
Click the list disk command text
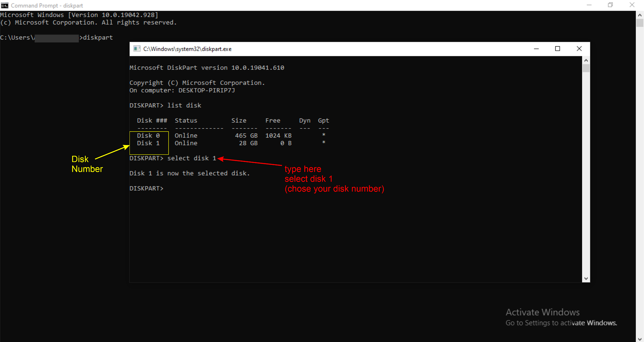point(184,105)
